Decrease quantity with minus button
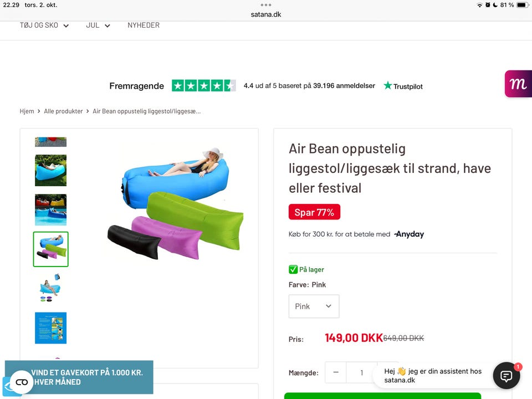The image size is (532, 399). 336,372
